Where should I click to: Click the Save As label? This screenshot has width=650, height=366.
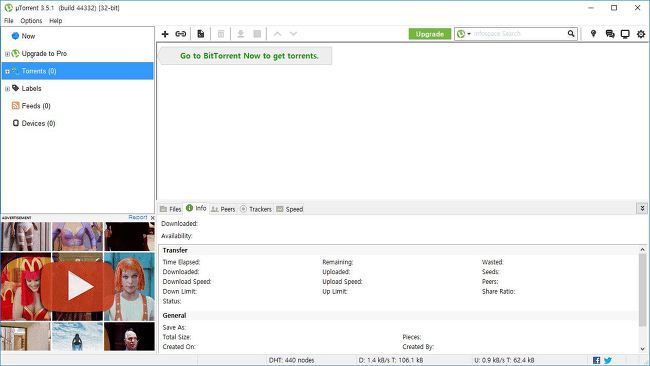174,327
